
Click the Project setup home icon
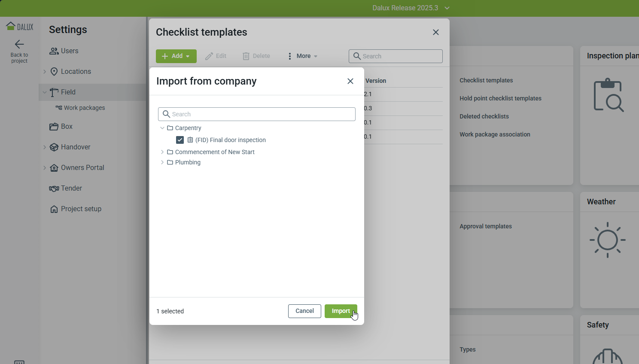coord(54,209)
